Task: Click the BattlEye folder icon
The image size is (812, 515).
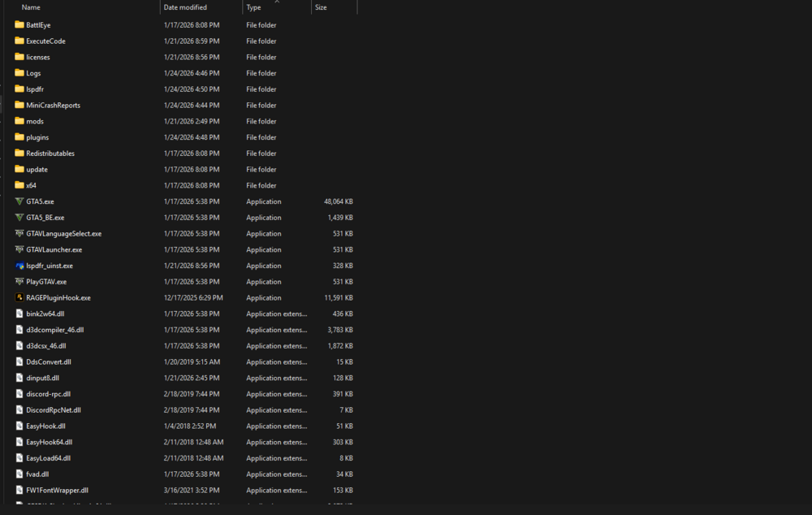Action: point(19,25)
